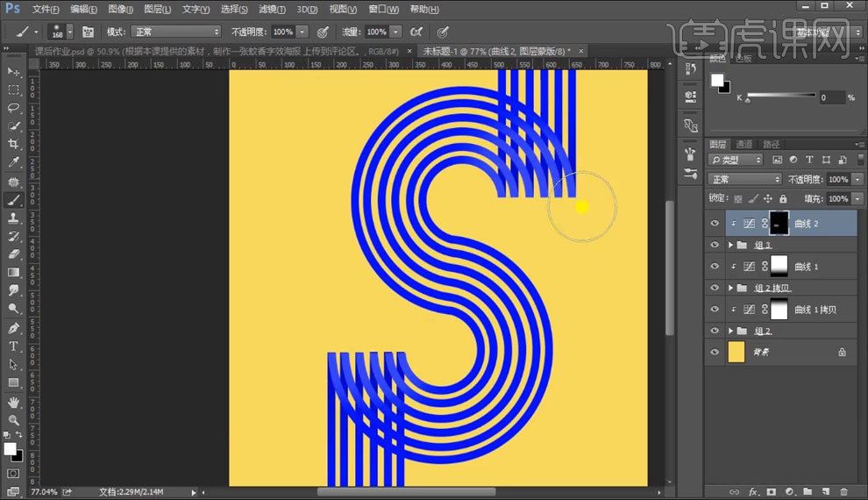Select the Spot Healing Brush tool

pos(13,182)
